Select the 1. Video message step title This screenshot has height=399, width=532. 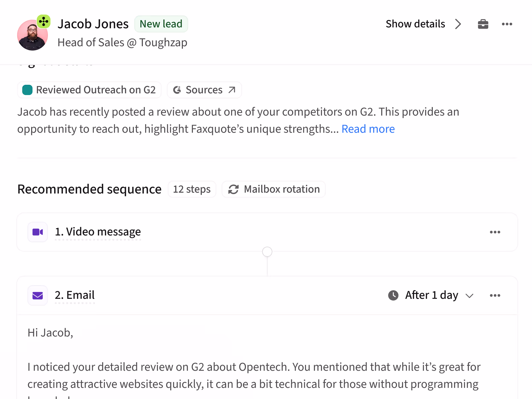(x=98, y=232)
